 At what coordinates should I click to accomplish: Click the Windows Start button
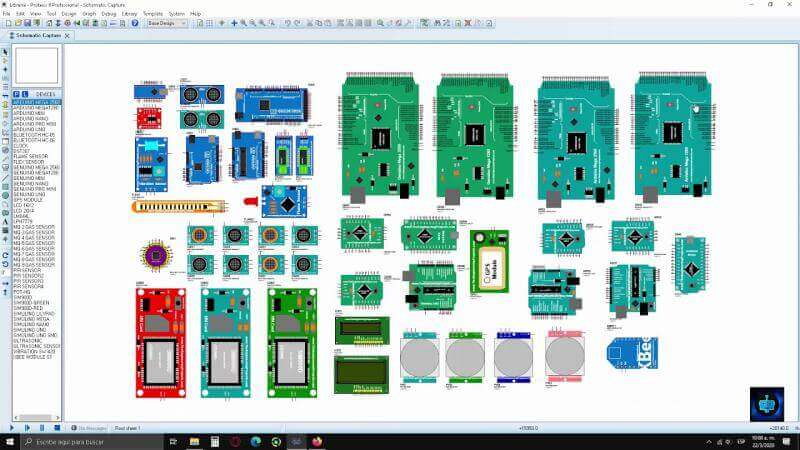(10, 442)
